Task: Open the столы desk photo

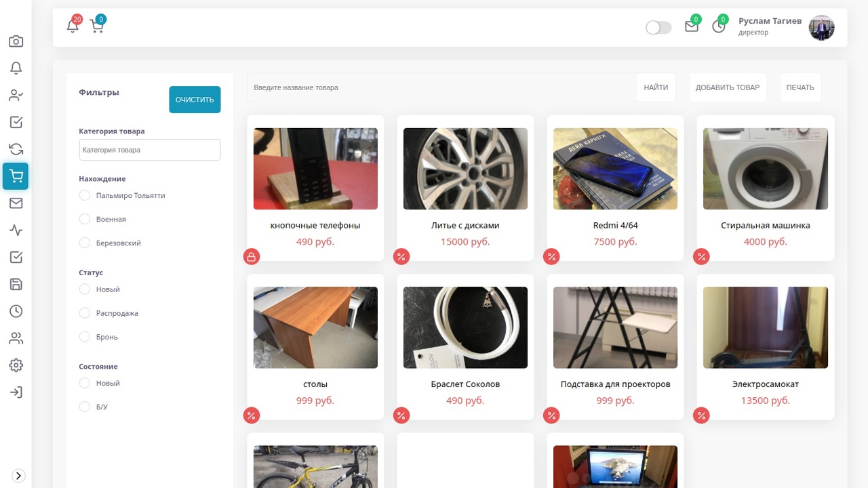Action: coord(315,327)
